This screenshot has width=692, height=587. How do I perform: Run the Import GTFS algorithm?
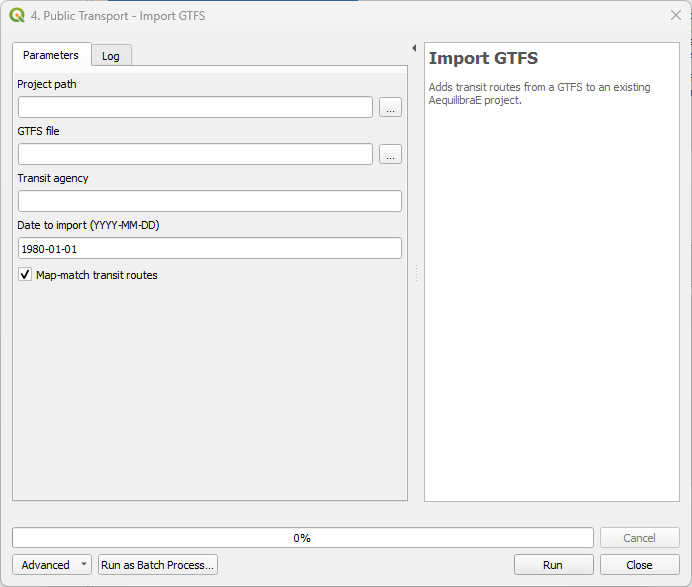(553, 564)
